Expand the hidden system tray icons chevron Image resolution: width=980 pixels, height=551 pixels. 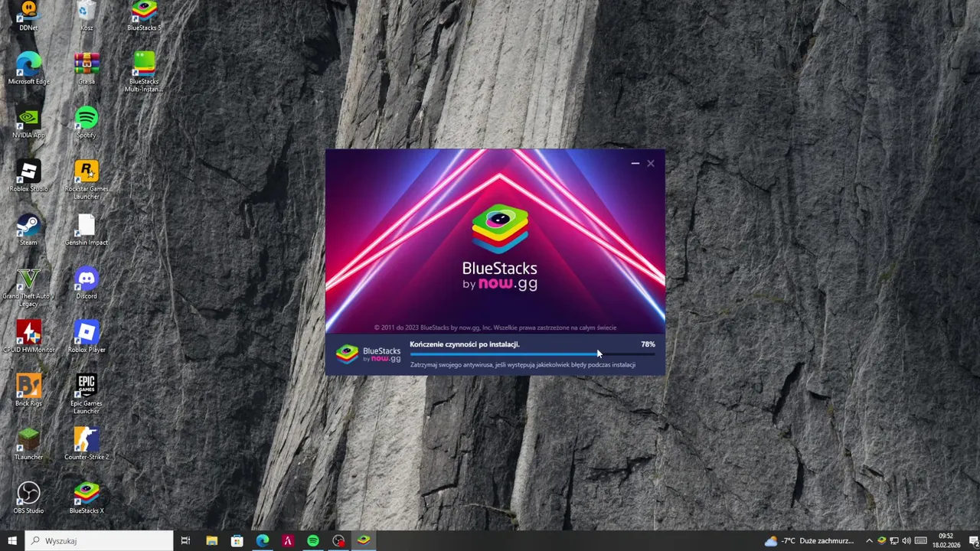point(869,541)
